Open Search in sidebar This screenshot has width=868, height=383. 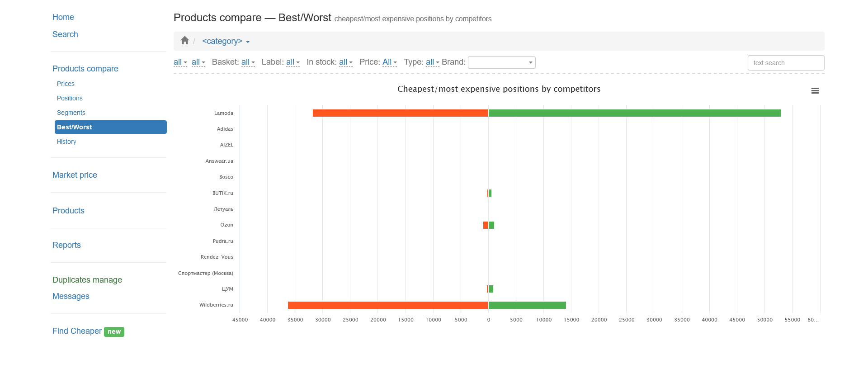tap(65, 34)
